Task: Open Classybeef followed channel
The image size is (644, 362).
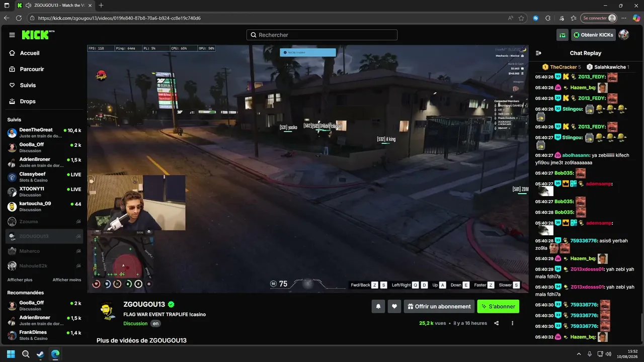Action: click(44, 177)
